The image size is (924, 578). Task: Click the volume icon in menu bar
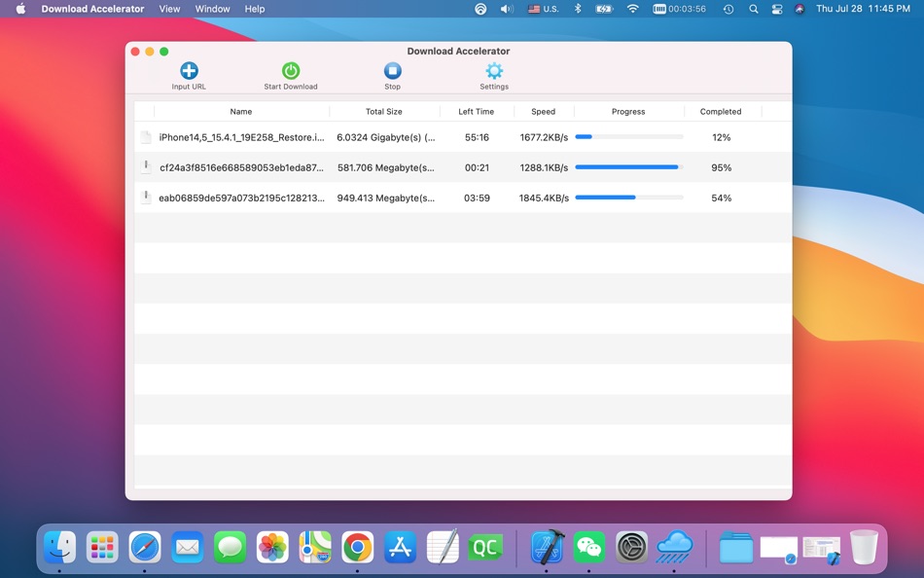click(506, 9)
